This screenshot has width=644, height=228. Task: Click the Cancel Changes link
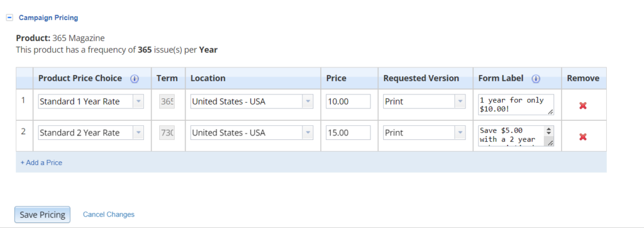pyautogui.click(x=108, y=214)
